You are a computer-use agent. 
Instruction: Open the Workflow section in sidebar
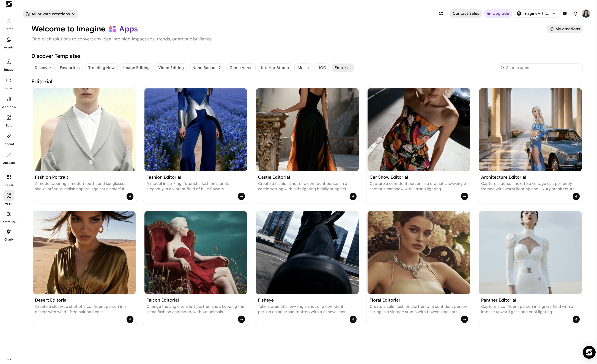pyautogui.click(x=9, y=102)
